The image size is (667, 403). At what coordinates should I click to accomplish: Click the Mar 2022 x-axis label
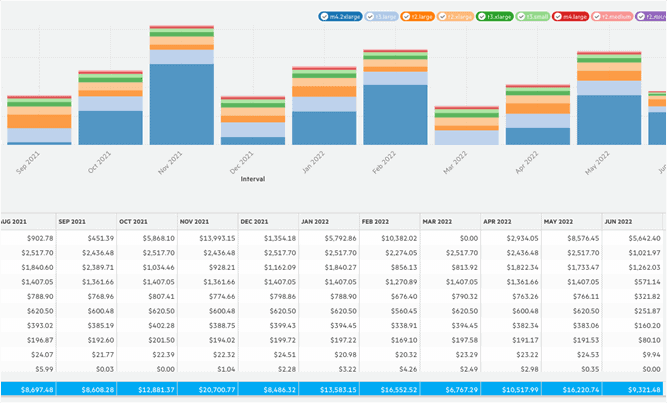455,163
